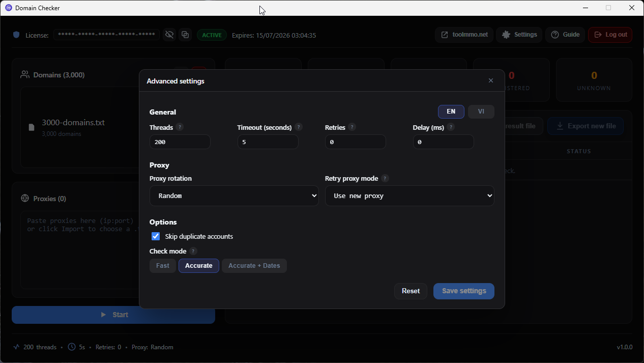Click the Domains people icon

coord(25,75)
